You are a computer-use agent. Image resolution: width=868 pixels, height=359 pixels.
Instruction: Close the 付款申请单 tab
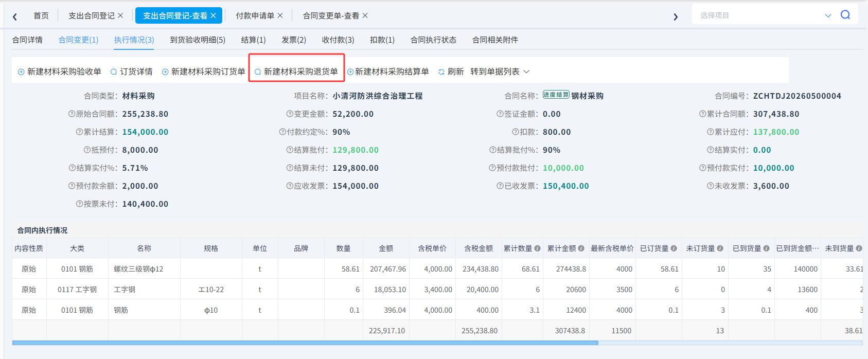[280, 15]
